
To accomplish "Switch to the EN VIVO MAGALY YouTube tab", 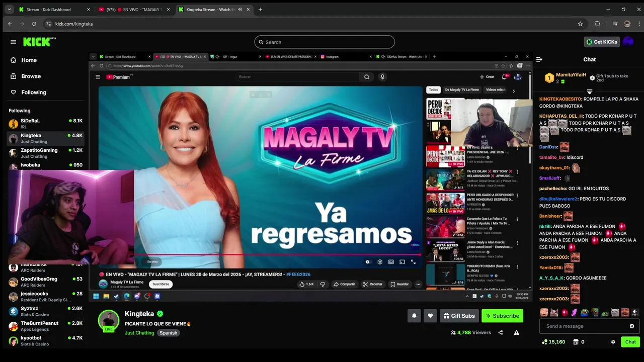I will (x=134, y=10).
